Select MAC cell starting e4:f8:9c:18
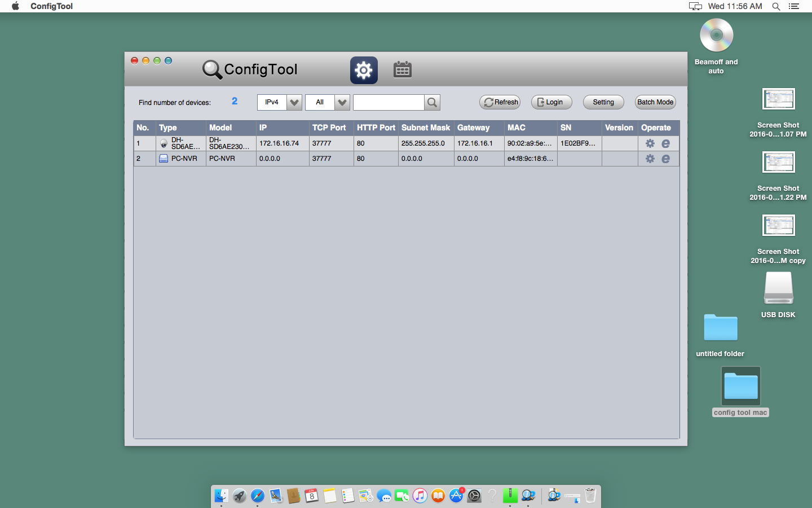The height and width of the screenshot is (508, 812). click(x=531, y=159)
